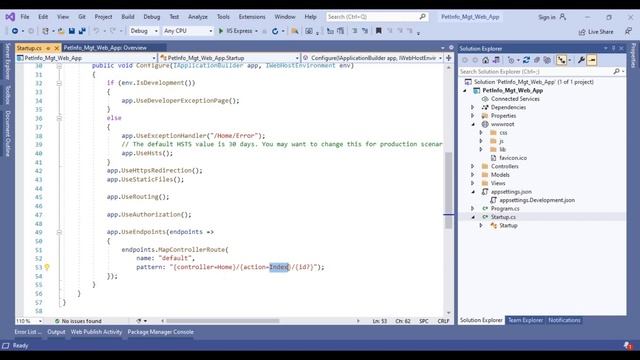Click the Search (Ctrl+Q) input box

coord(376,17)
